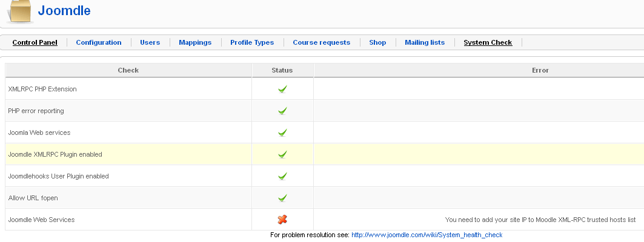
Task: Open the Users menu item
Action: coord(150,42)
